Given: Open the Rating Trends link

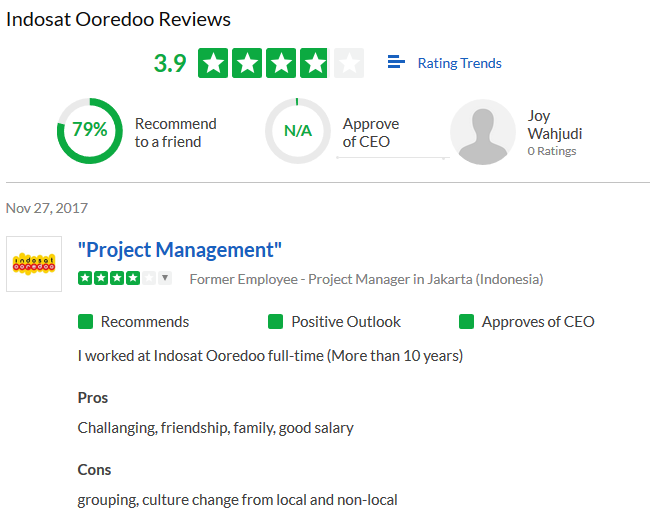Looking at the screenshot, I should pos(459,63).
